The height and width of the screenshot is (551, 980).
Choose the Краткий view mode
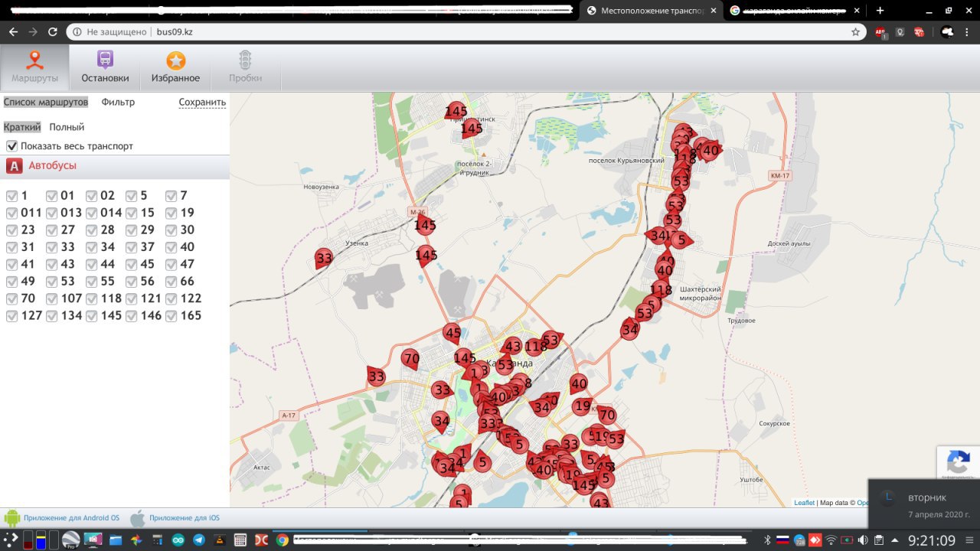pos(22,127)
